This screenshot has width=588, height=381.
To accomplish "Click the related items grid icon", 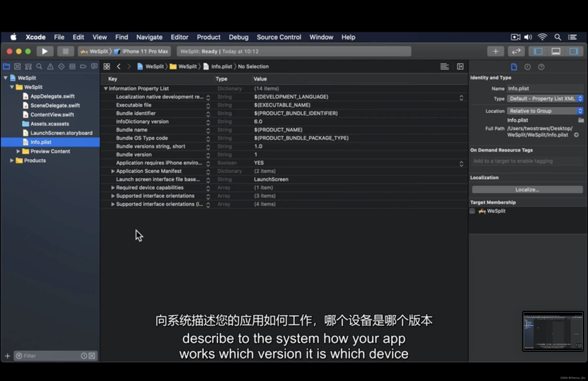I will point(107,66).
